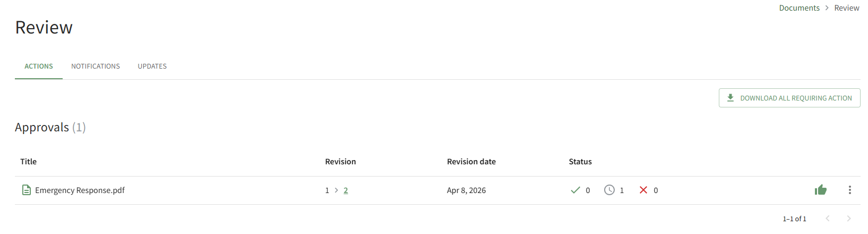The image size is (868, 234).
Task: Click the document icon beside Emergency Response.pdf
Action: tap(26, 190)
